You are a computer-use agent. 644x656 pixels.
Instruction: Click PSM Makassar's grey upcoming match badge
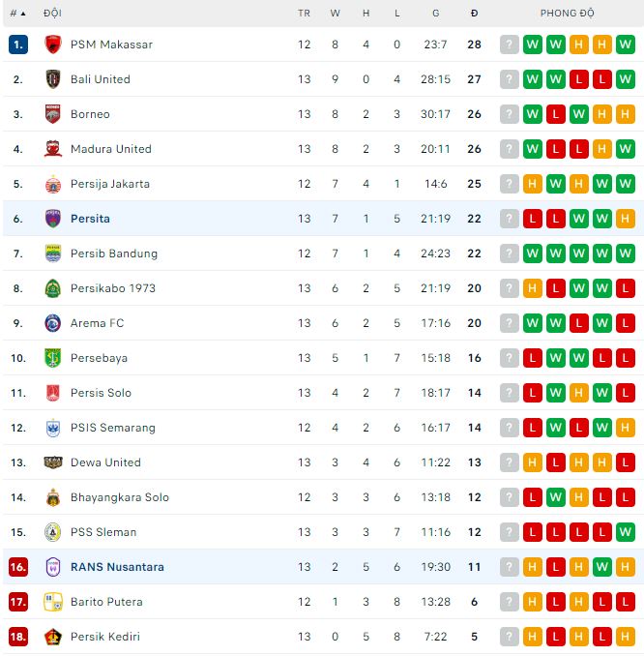point(510,45)
